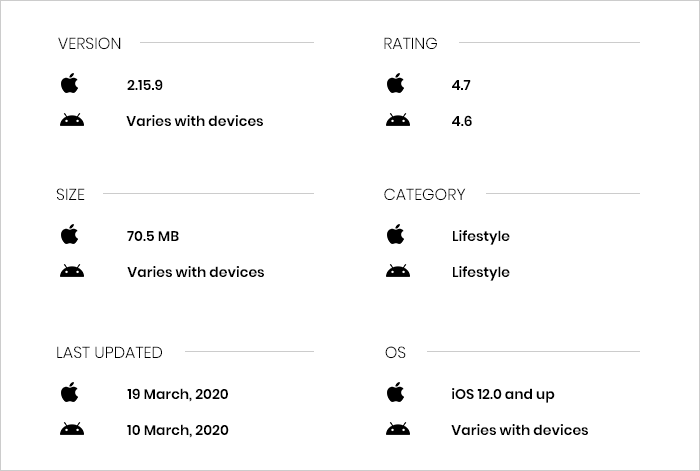
Task: Click the Android icon under VERSION
Action: click(x=72, y=120)
